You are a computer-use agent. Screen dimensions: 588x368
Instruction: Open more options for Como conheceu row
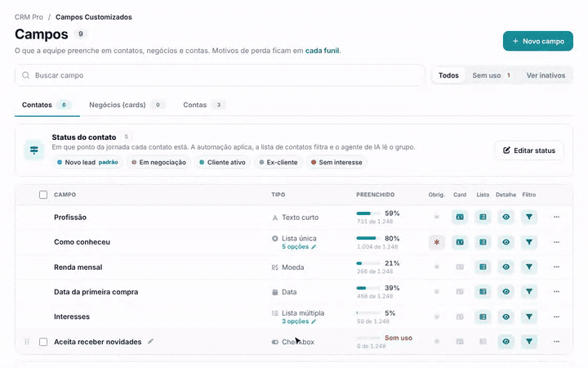(556, 242)
